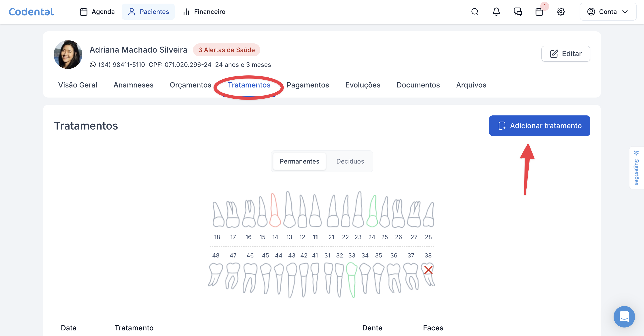Click the patient profile photo
644x336 pixels.
pyautogui.click(x=68, y=55)
